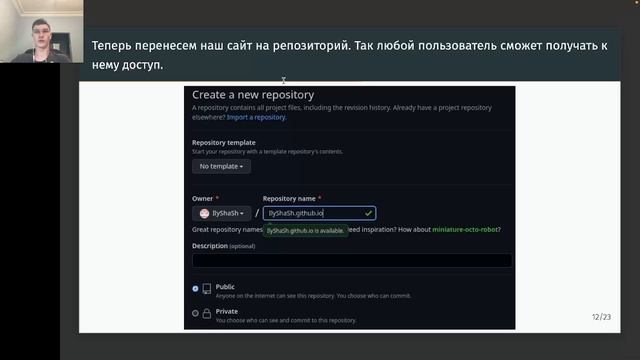Click the Public repository book icon
The height and width of the screenshot is (360, 640).
point(207,289)
